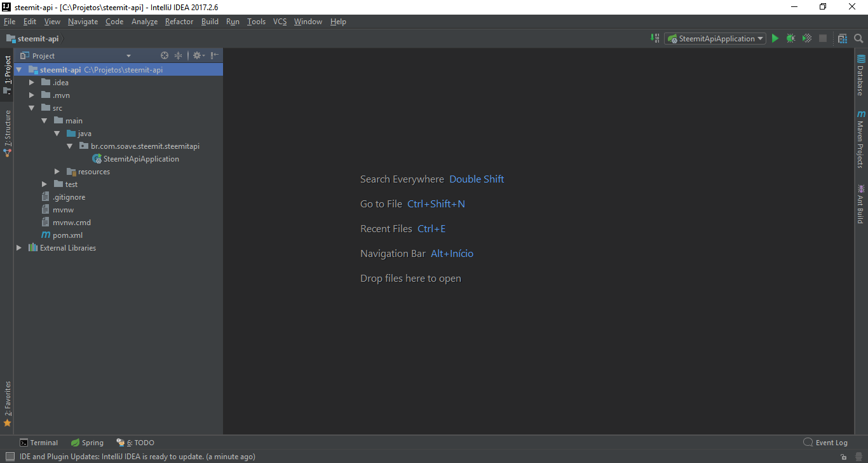Open the VCS menu
Image resolution: width=868 pixels, height=463 pixels.
pos(280,22)
